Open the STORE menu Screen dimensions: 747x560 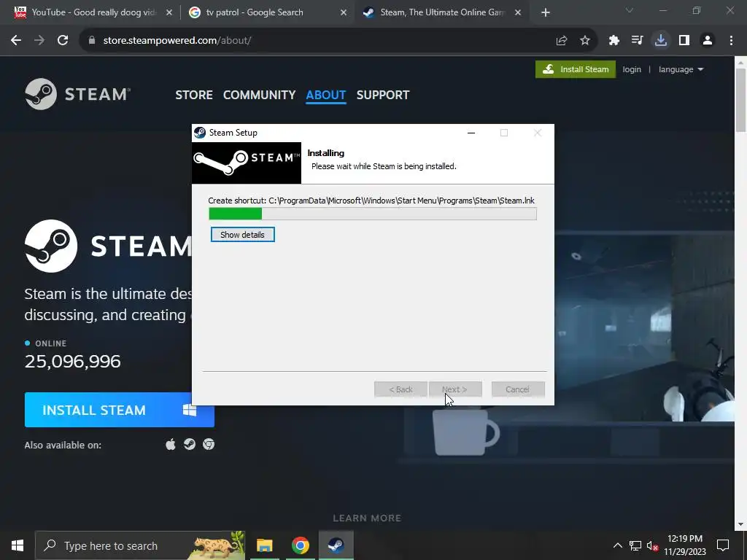[x=194, y=95]
